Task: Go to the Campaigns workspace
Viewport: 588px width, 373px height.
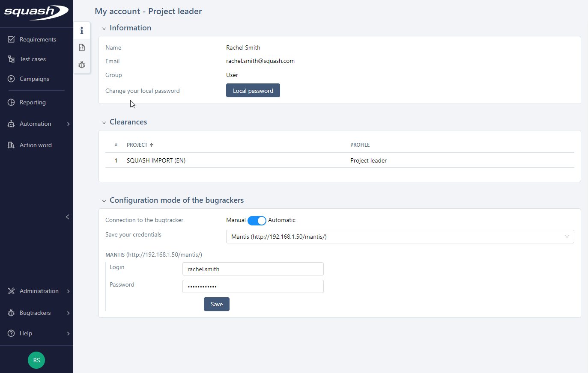Action: click(34, 79)
